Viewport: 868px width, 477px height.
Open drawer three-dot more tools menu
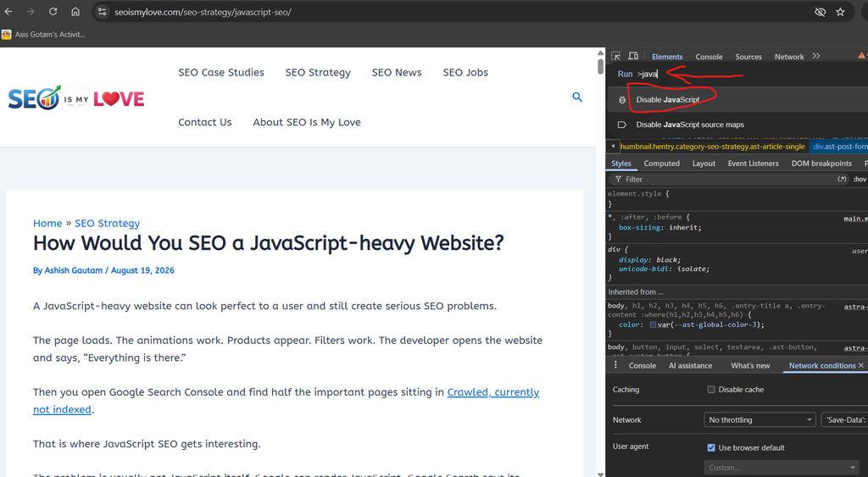(x=615, y=365)
